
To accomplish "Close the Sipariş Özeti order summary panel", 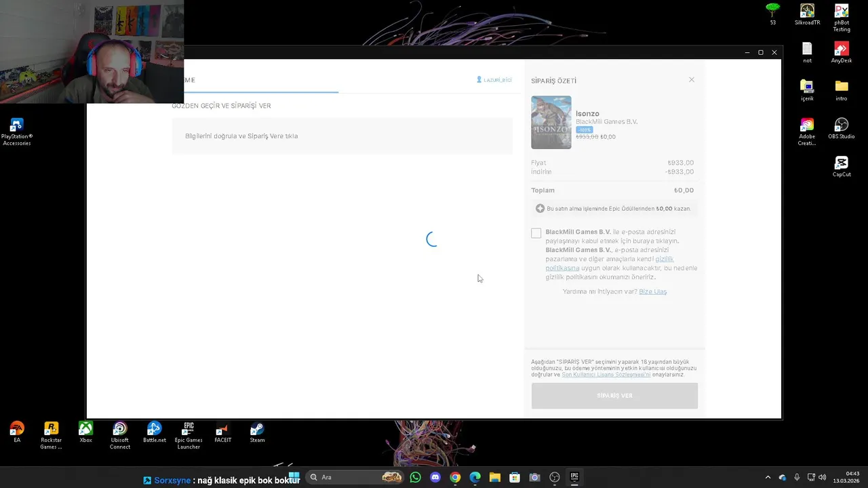I will pyautogui.click(x=692, y=80).
